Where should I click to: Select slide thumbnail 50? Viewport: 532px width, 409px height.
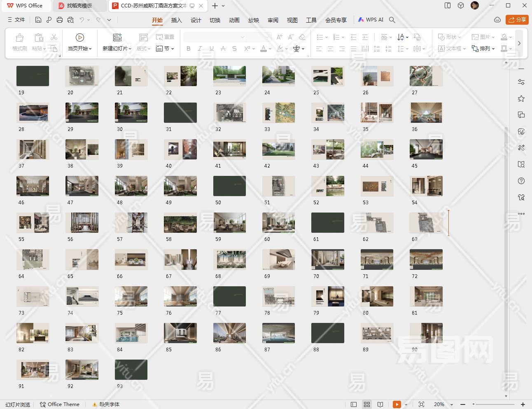pos(229,186)
